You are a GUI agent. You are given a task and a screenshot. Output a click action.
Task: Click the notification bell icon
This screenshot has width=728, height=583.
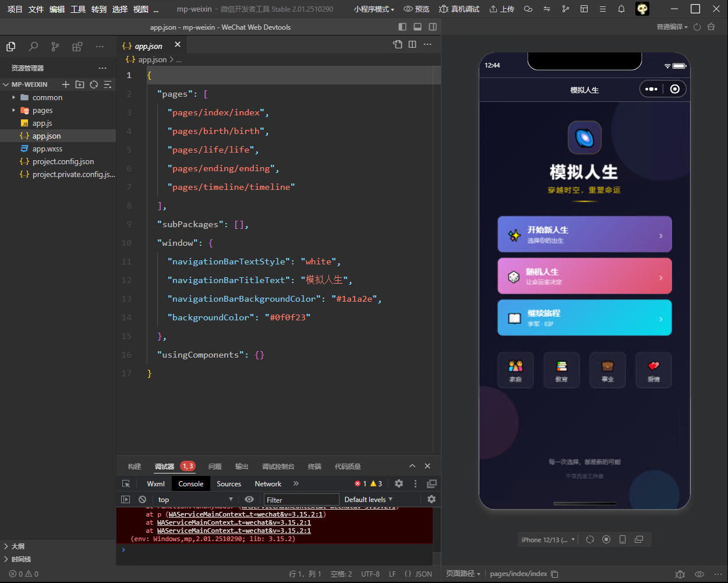pyautogui.click(x=621, y=9)
